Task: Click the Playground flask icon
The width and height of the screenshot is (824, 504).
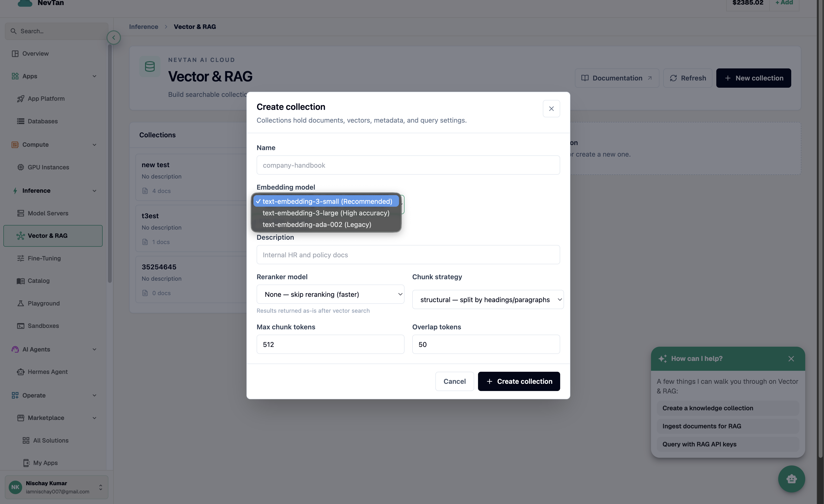Action: pyautogui.click(x=21, y=303)
